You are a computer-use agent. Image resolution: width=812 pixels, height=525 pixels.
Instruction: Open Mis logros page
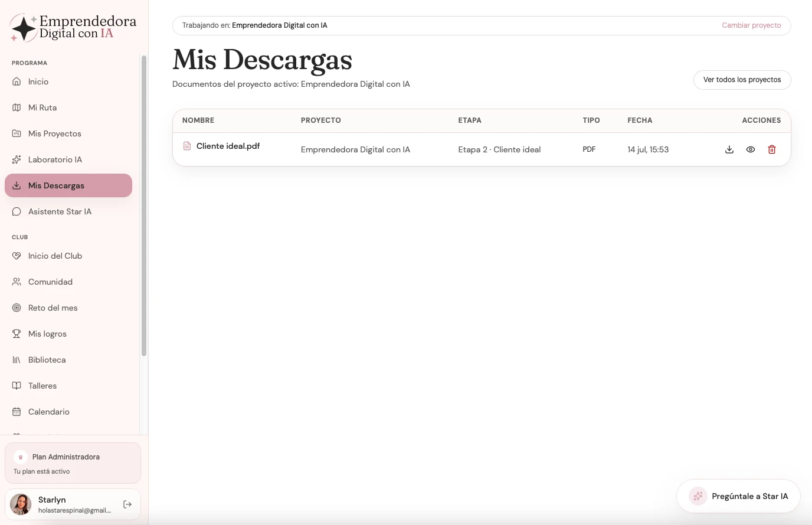[x=68, y=334]
